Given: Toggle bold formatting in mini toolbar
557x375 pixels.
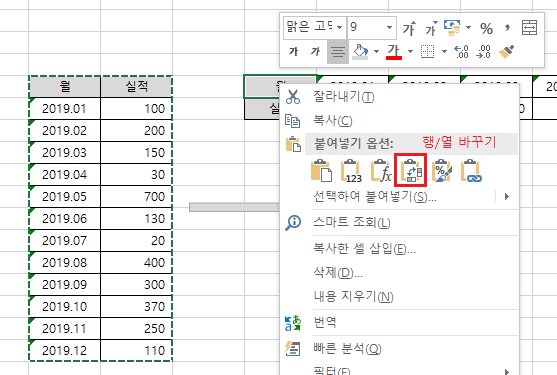Looking at the screenshot, I should click(293, 51).
